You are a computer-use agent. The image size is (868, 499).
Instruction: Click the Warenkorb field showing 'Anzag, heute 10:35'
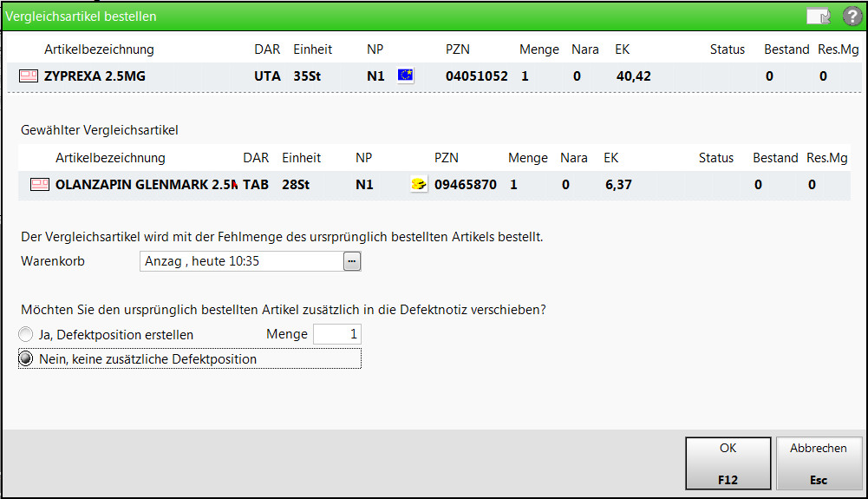[241, 261]
